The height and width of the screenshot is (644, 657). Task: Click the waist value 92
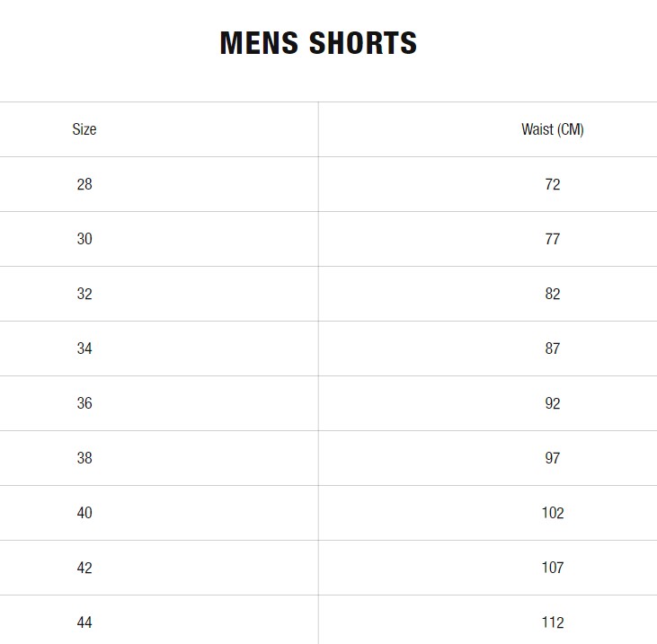552,403
